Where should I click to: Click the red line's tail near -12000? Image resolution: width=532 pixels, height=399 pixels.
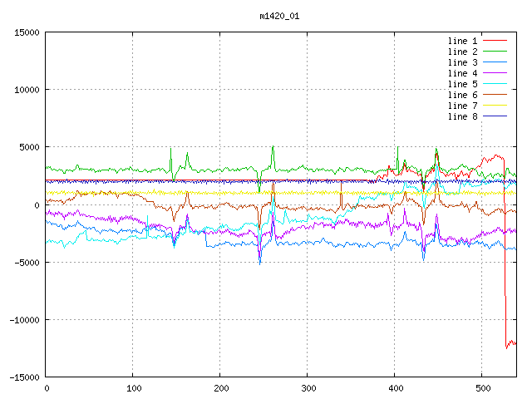point(511,343)
